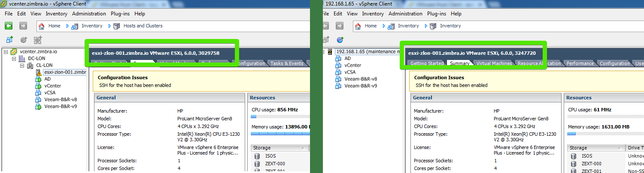
Task: Collapse vcenter.zimbra.io tree root
Action: 6,51
